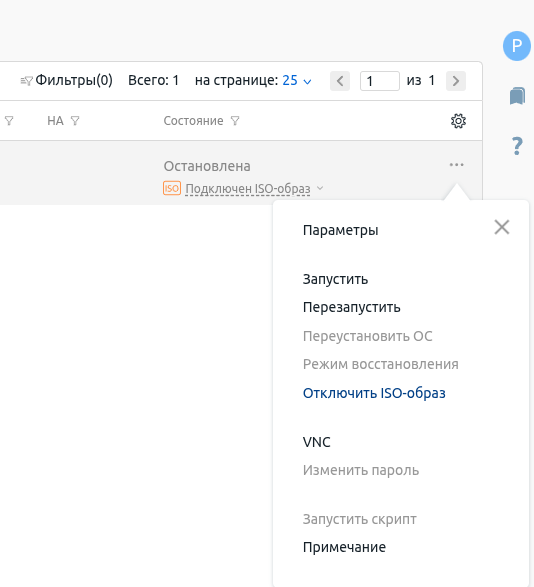Viewport: 534px width, 587px height.
Task: Open the Фильтры(0) filter panel
Action: pyautogui.click(x=66, y=80)
